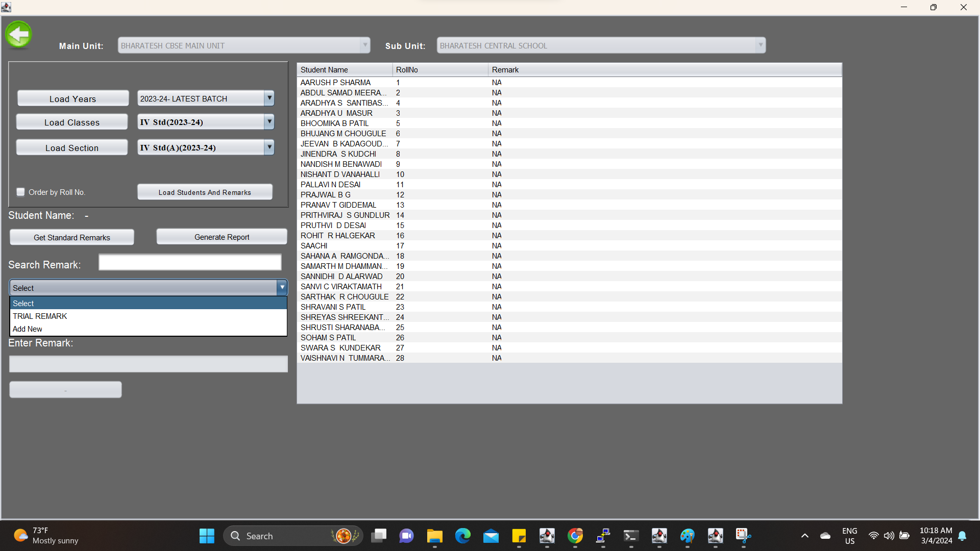The image size is (980, 551).
Task: Open the IV Std(2023-24) class dropdown
Action: tap(269, 122)
